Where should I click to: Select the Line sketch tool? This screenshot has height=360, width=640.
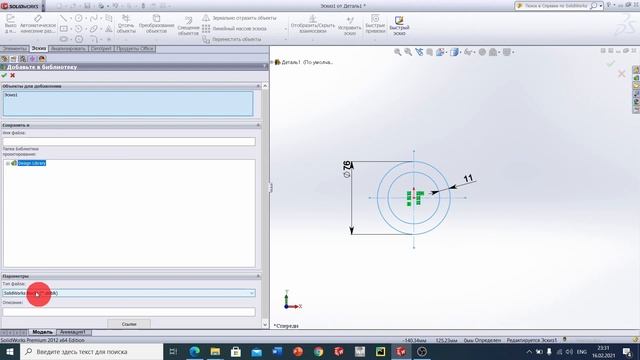pyautogui.click(x=64, y=18)
